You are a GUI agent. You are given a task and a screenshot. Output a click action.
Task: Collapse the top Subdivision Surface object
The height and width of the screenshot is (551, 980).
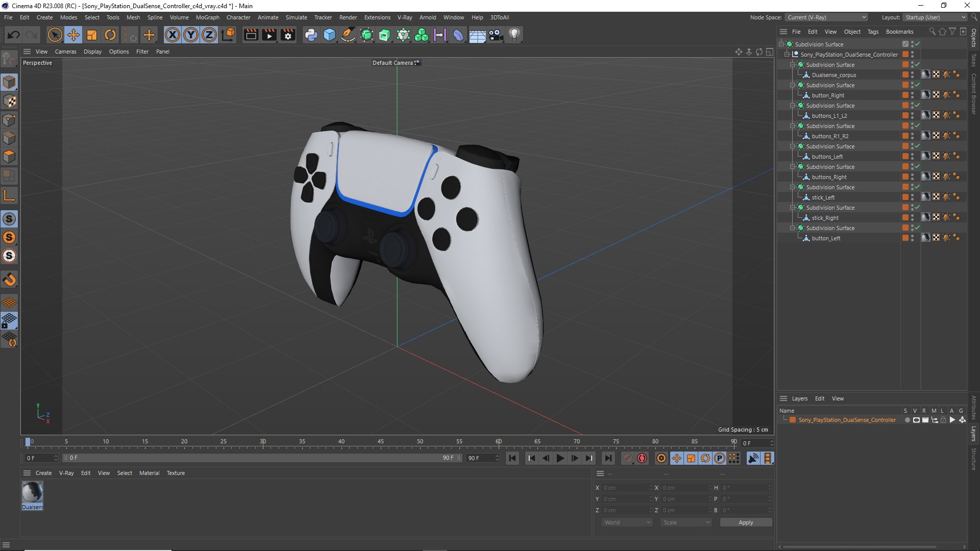781,44
